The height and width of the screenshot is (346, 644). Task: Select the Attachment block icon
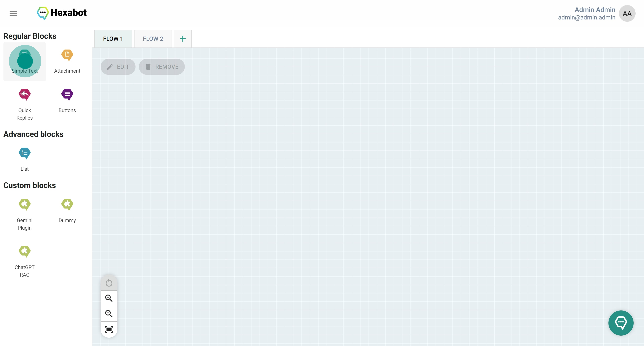coord(67,55)
